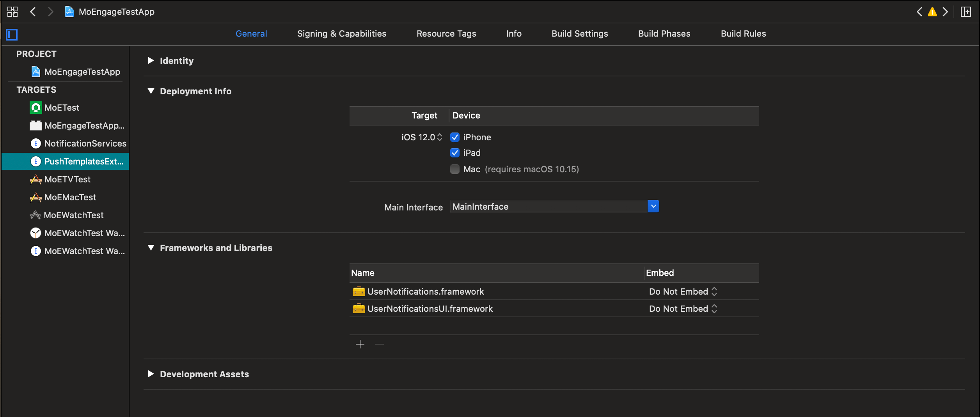980x417 pixels.
Task: Open the Signing & Capabilities tab
Action: coord(342,34)
